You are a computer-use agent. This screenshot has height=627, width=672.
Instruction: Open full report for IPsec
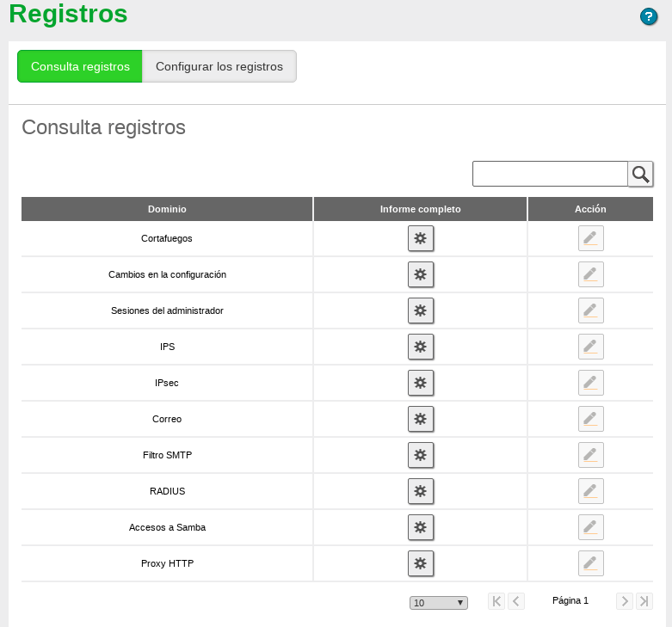[421, 383]
